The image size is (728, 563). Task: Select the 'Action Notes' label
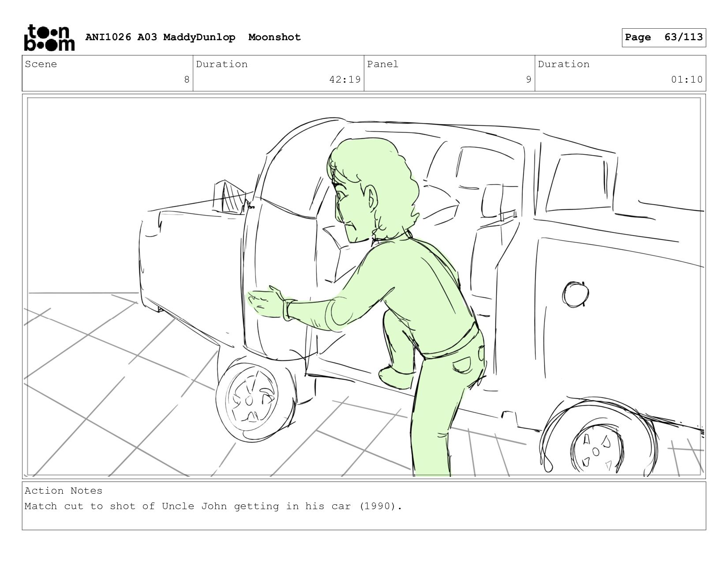coord(64,491)
